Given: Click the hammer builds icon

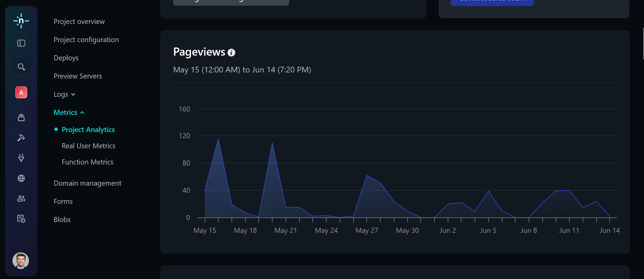Looking at the screenshot, I should 21,138.
